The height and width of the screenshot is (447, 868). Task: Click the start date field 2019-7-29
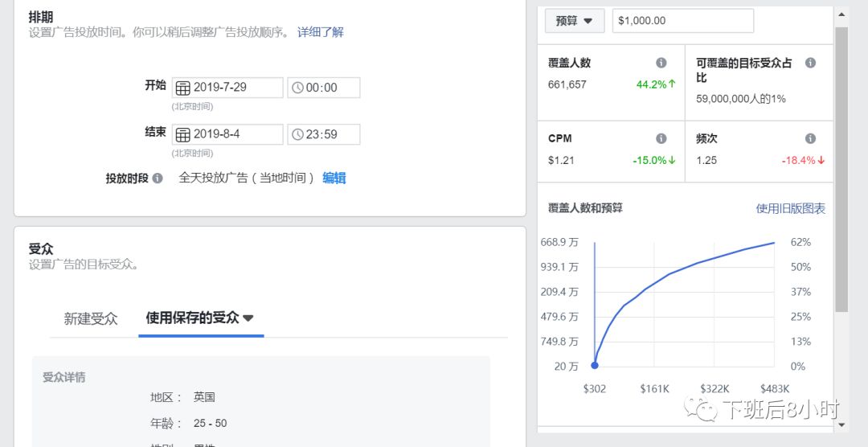(227, 88)
